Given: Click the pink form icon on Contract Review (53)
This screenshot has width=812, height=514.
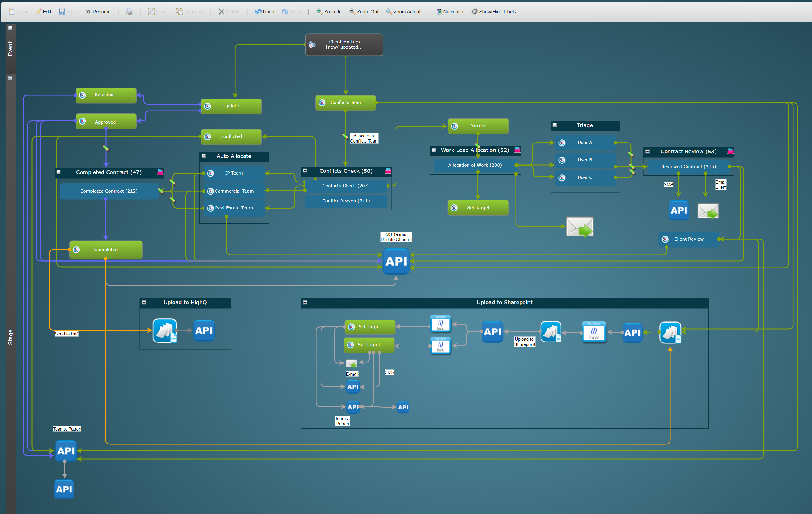Looking at the screenshot, I should [x=730, y=151].
